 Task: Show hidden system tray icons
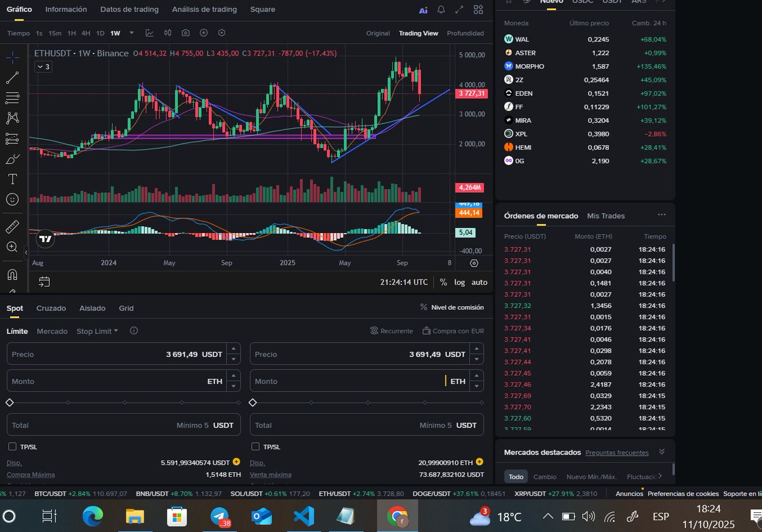coord(547,517)
